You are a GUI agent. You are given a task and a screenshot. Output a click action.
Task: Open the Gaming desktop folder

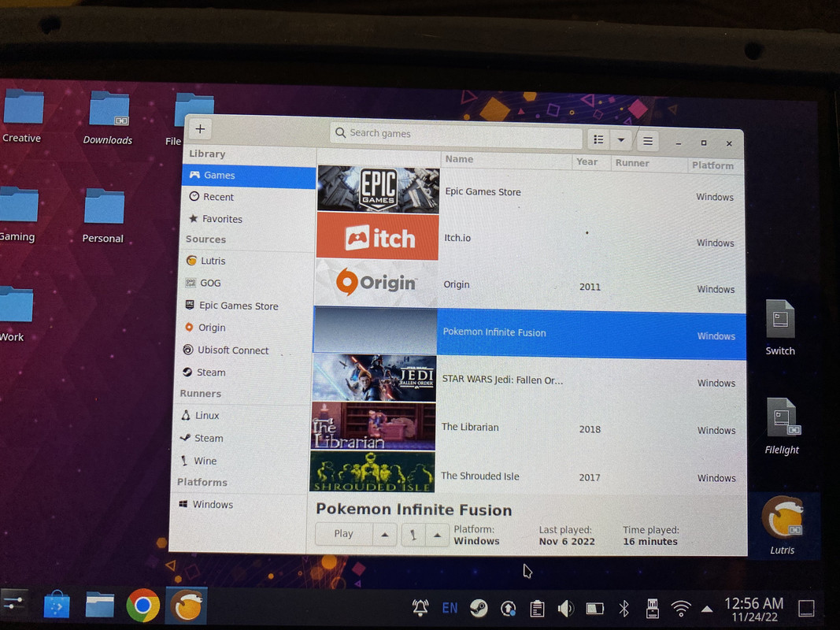coord(17,214)
